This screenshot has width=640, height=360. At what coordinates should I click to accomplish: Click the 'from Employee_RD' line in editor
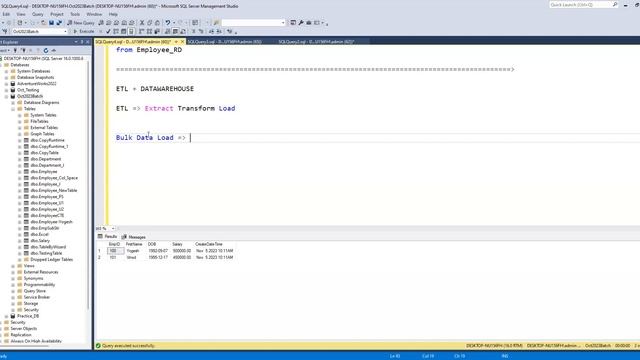coord(149,50)
